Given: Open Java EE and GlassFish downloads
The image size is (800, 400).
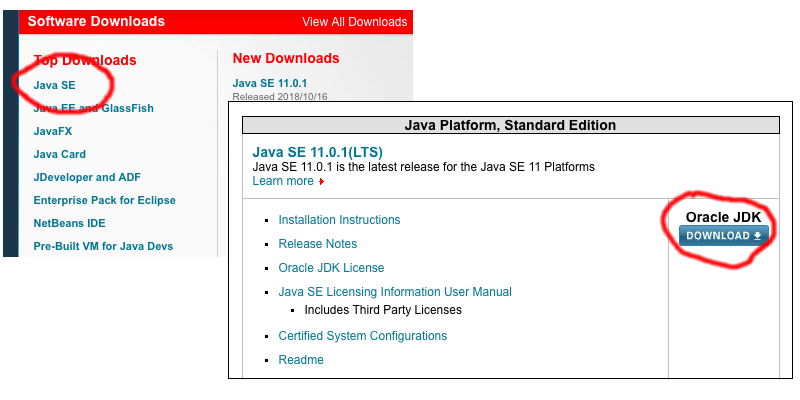Looking at the screenshot, I should (x=93, y=108).
